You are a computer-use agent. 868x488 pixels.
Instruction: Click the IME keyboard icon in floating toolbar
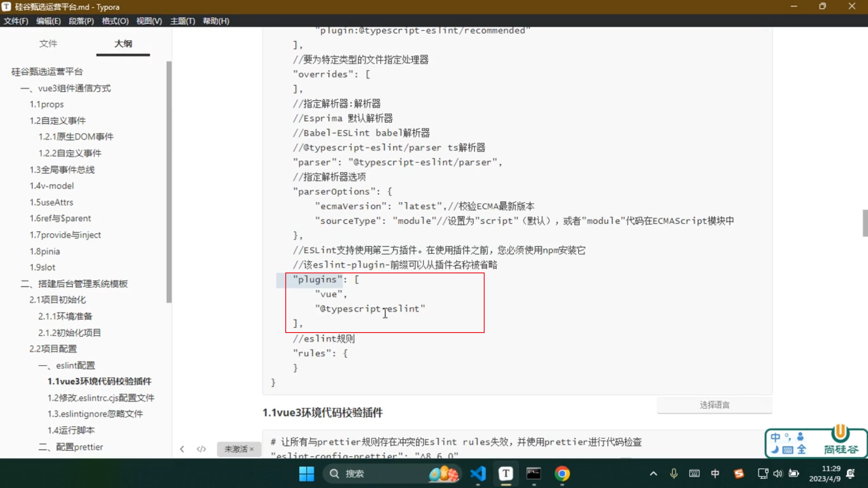click(x=788, y=450)
